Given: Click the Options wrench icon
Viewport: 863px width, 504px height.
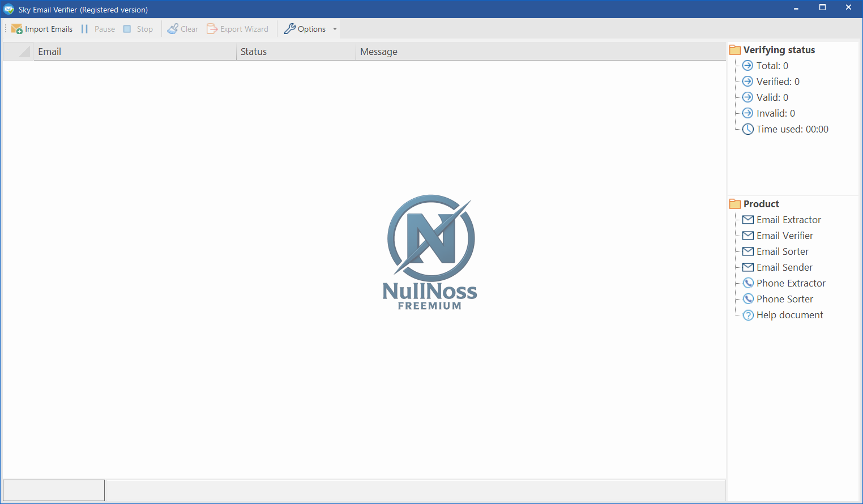Looking at the screenshot, I should (x=290, y=29).
